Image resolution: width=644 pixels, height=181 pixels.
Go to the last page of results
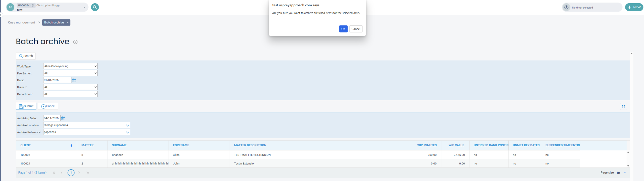coord(88,173)
